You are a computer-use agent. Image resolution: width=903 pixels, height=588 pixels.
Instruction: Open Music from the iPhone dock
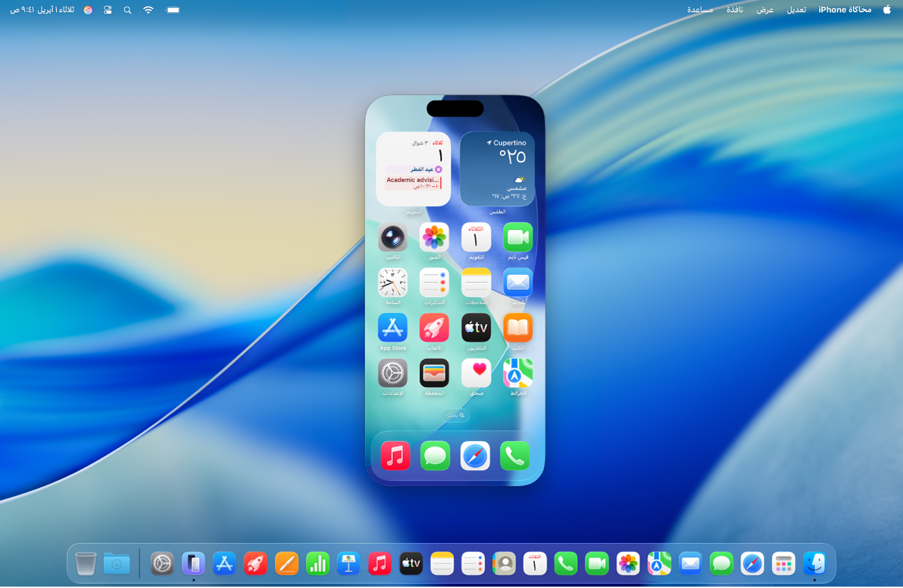coord(394,456)
